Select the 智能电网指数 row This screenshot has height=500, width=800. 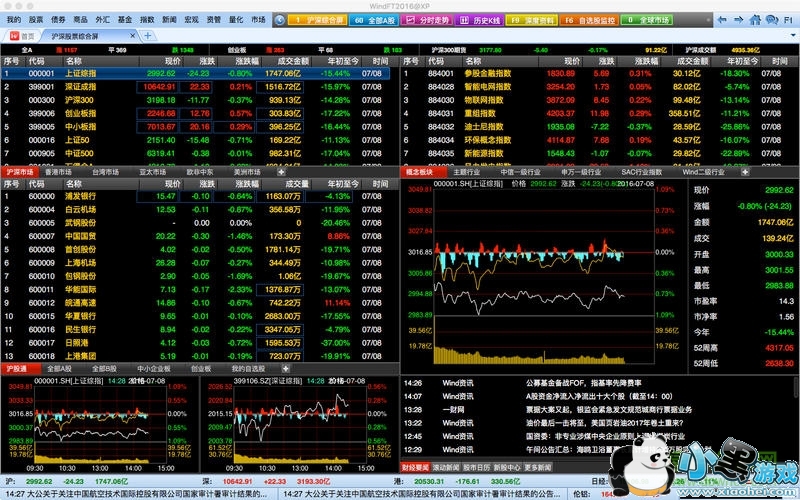[599, 87]
